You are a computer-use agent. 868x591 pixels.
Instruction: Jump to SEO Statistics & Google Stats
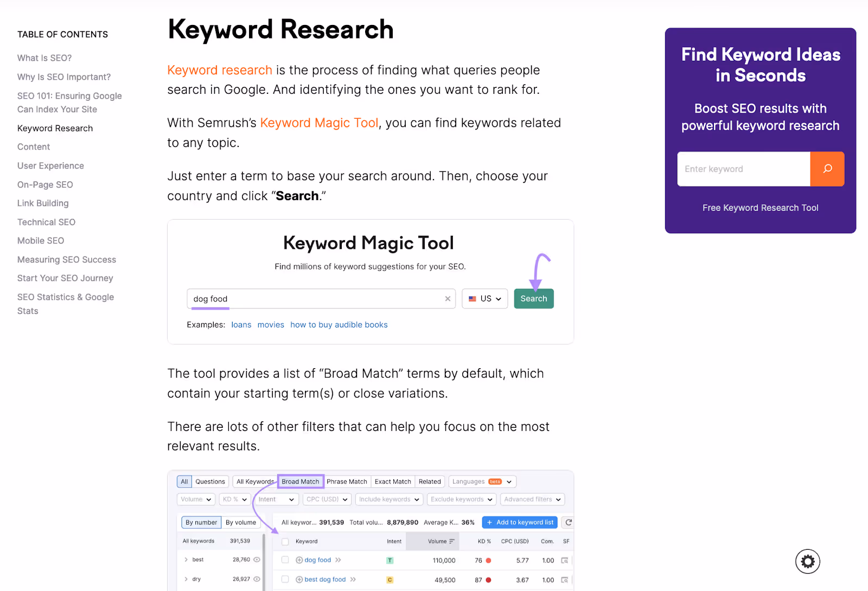tap(66, 304)
